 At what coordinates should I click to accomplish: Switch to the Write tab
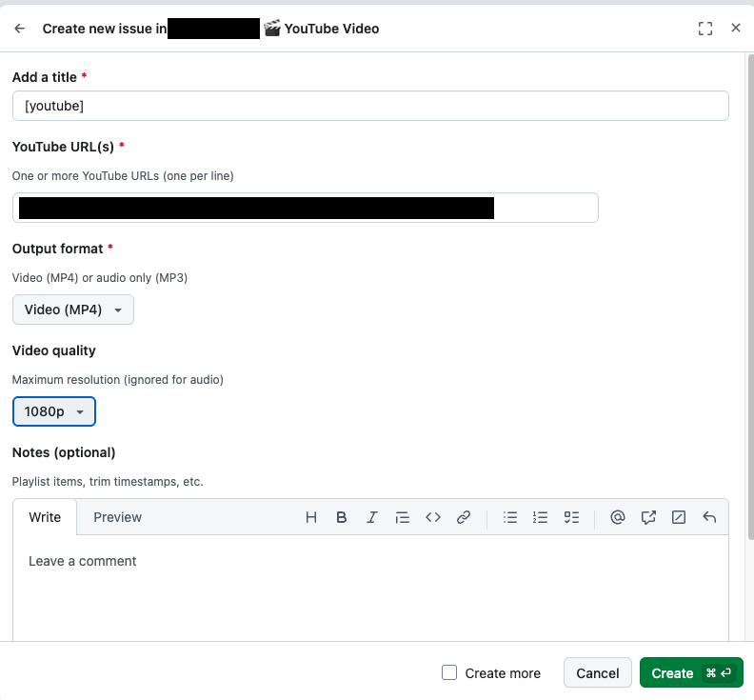pyautogui.click(x=45, y=517)
